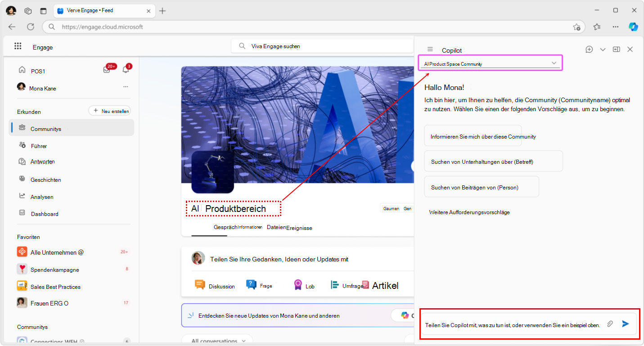
Task: Click the Copilot prompt input field
Action: tap(513, 324)
